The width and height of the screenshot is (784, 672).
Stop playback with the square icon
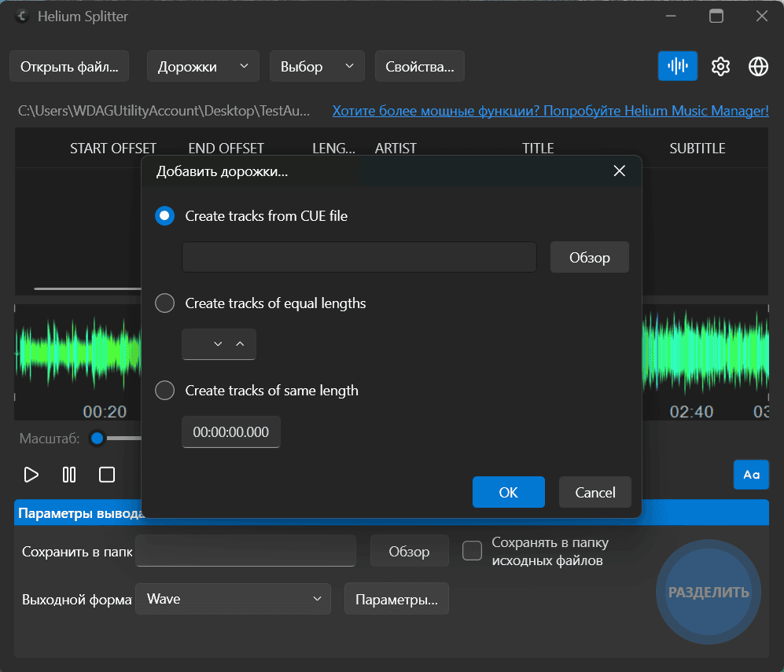click(106, 474)
